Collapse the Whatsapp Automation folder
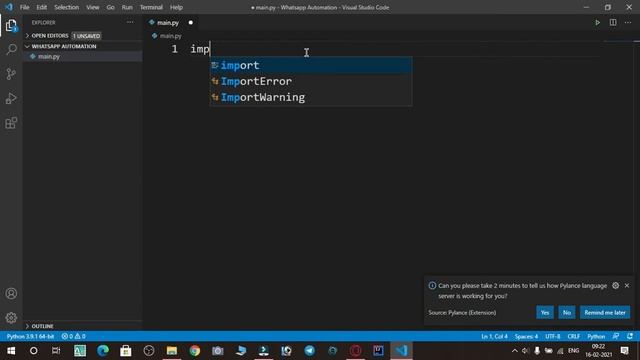 click(x=63, y=47)
